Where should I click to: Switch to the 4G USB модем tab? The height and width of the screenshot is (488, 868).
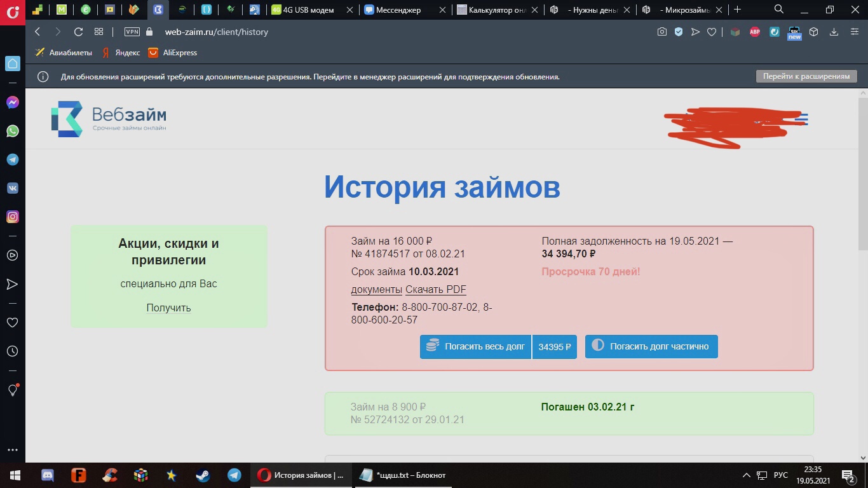click(313, 10)
